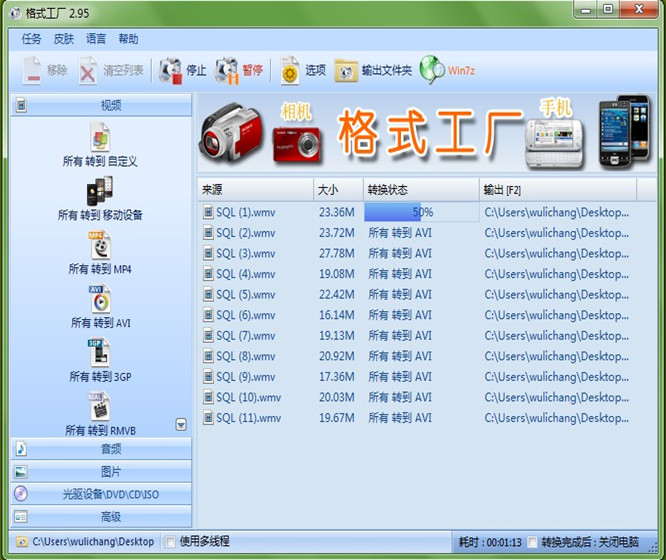Click the disc icon beside 光驱设备
This screenshot has height=560, width=666.
click(x=21, y=494)
